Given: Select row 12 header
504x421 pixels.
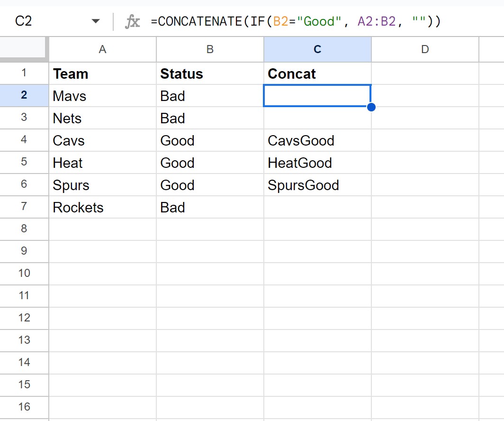Looking at the screenshot, I should pyautogui.click(x=24, y=318).
